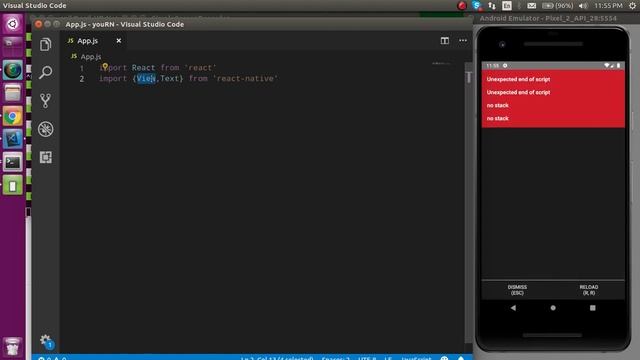Open the system power cog menu
The image size is (640, 360).
632,5
